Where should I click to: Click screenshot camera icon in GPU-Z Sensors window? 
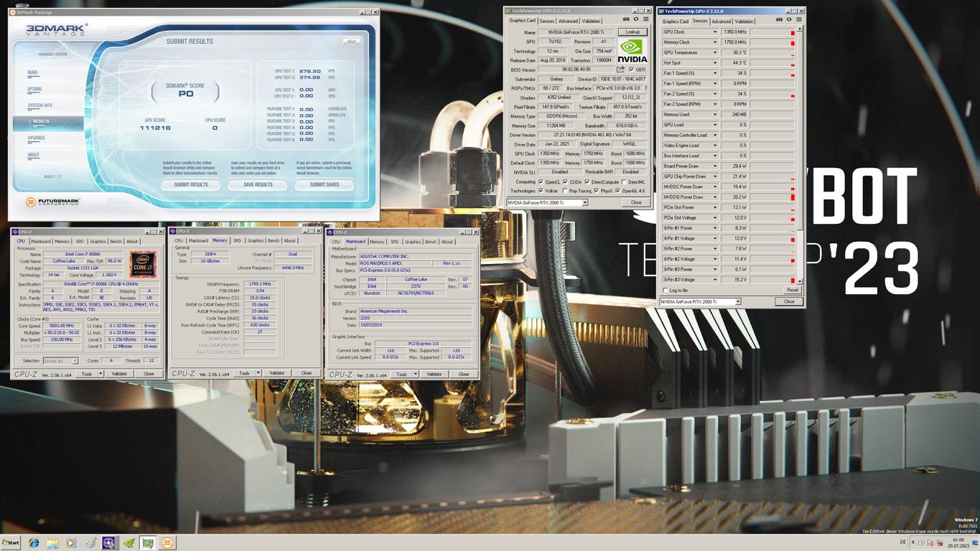pyautogui.click(x=779, y=20)
